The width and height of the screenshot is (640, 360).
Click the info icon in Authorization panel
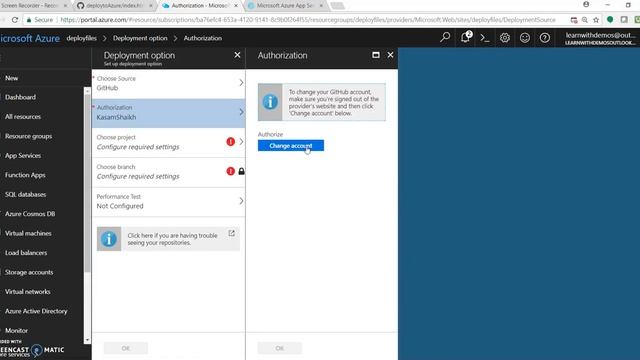(x=270, y=102)
